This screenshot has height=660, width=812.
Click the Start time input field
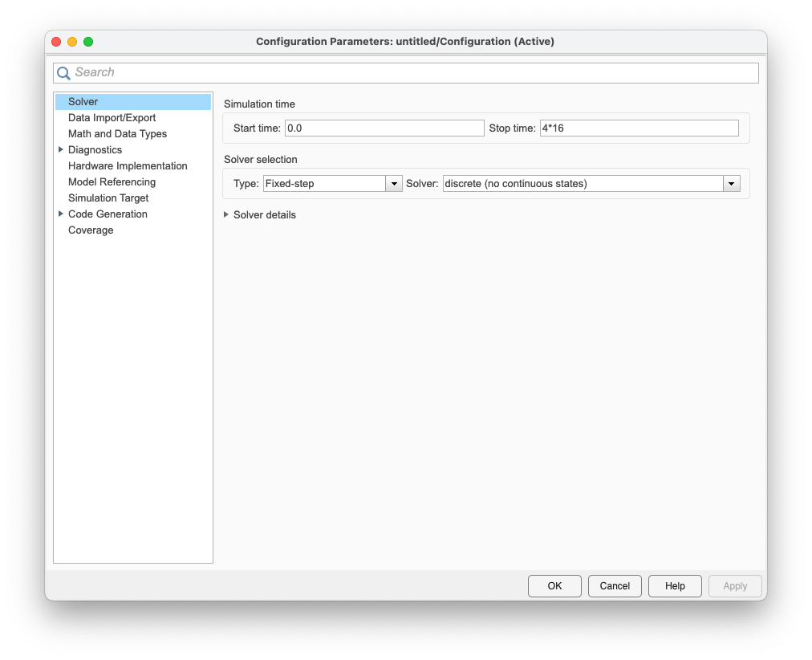point(384,128)
